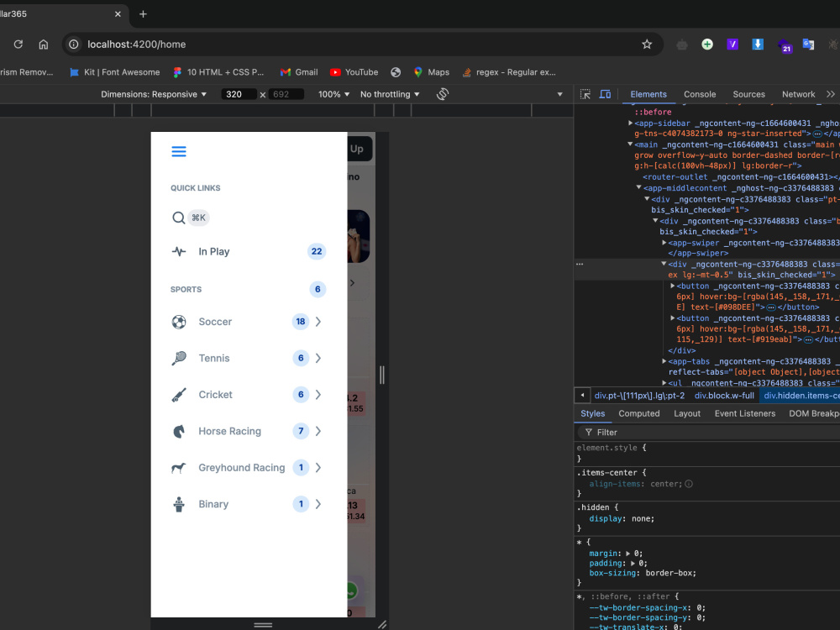Click the Cricket bat icon
Viewport: 840px width, 630px height.
179,395
